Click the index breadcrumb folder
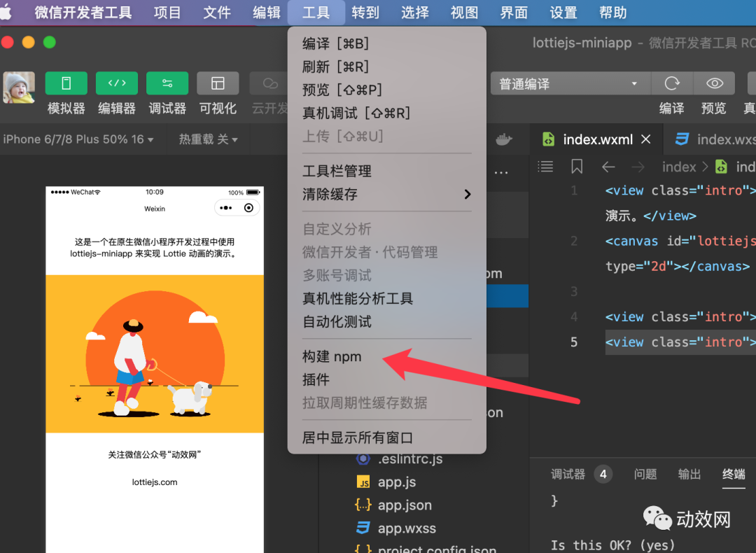756x553 pixels. pyautogui.click(x=679, y=167)
